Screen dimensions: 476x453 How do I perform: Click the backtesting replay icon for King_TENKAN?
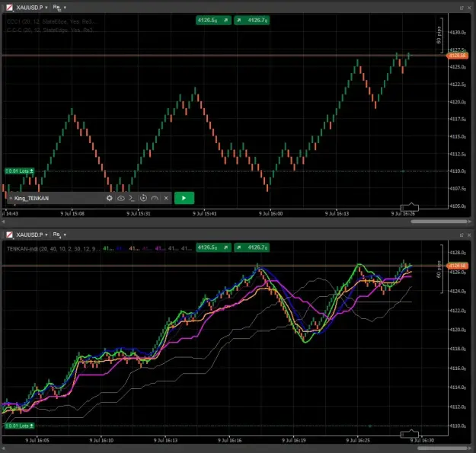pos(143,198)
